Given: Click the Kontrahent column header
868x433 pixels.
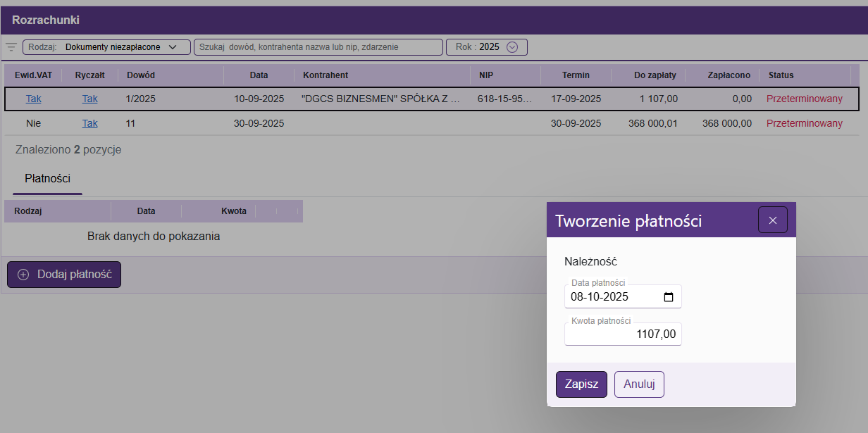Looking at the screenshot, I should tap(325, 75).
